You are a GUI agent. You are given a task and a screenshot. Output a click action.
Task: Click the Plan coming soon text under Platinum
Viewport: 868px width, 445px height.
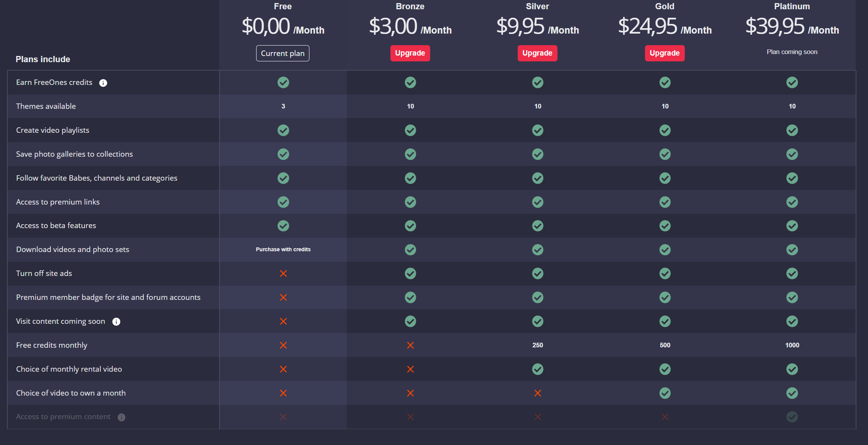point(792,52)
